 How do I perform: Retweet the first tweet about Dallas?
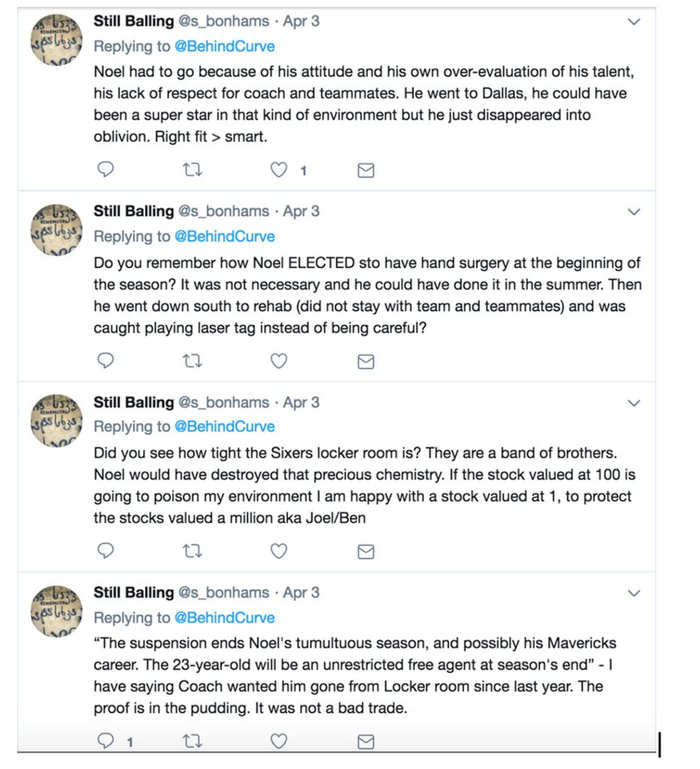tap(192, 170)
